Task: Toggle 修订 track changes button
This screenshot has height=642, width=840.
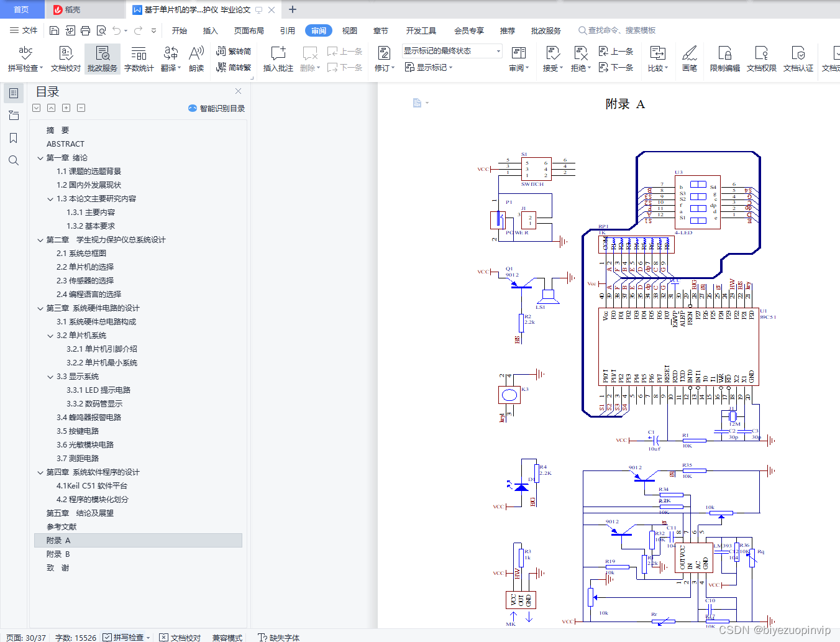Action: point(384,59)
